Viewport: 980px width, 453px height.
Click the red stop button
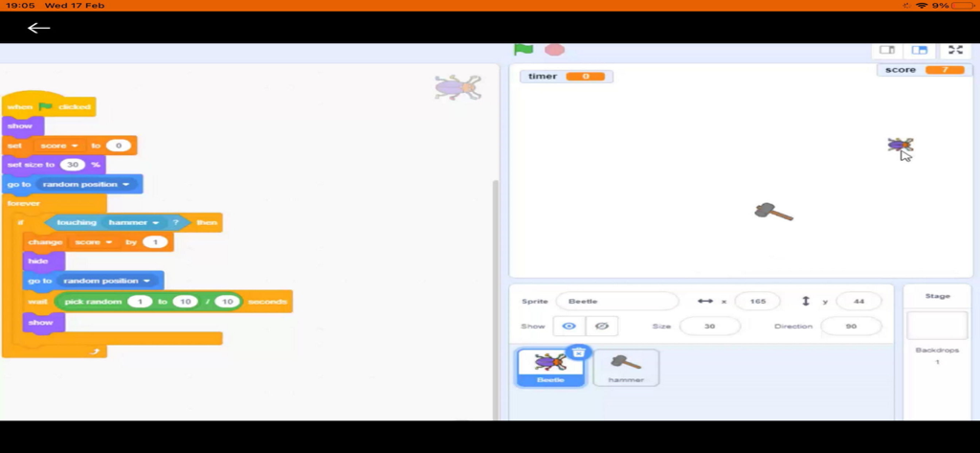pos(554,50)
